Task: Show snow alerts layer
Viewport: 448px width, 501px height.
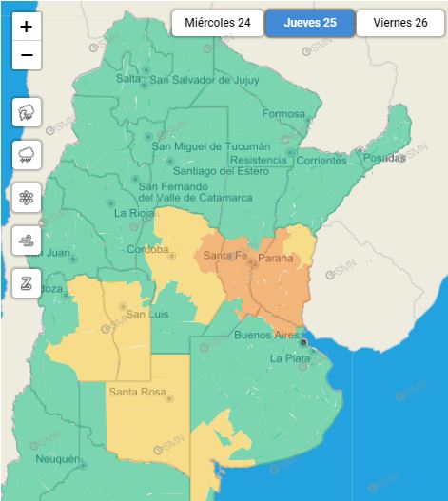Action: click(x=27, y=198)
